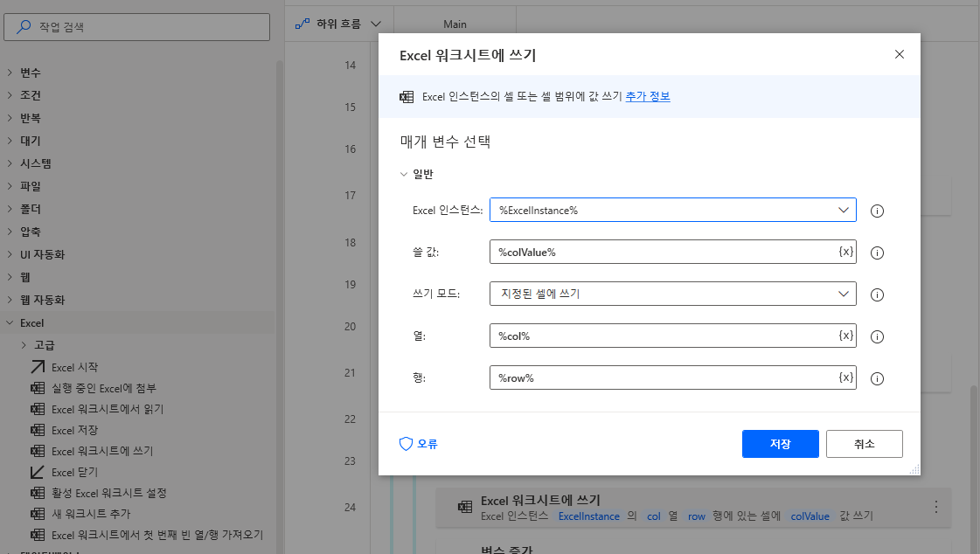Expand the 시스템 action group
Screen dimensions: 980x554
pos(10,163)
